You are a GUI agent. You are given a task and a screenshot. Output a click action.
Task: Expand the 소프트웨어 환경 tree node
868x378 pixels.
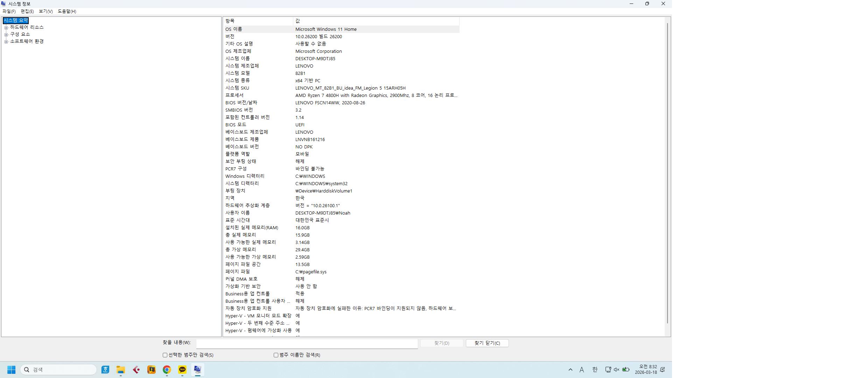[x=6, y=41]
